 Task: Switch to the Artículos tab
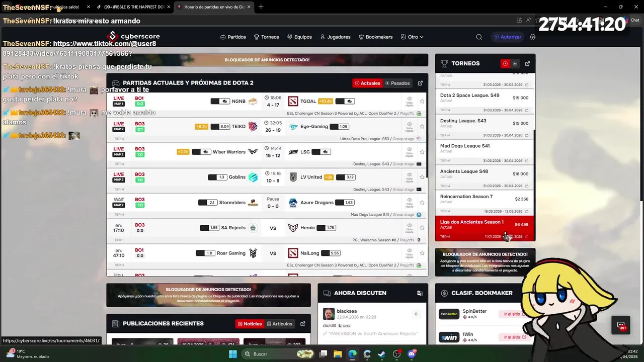[279, 324]
